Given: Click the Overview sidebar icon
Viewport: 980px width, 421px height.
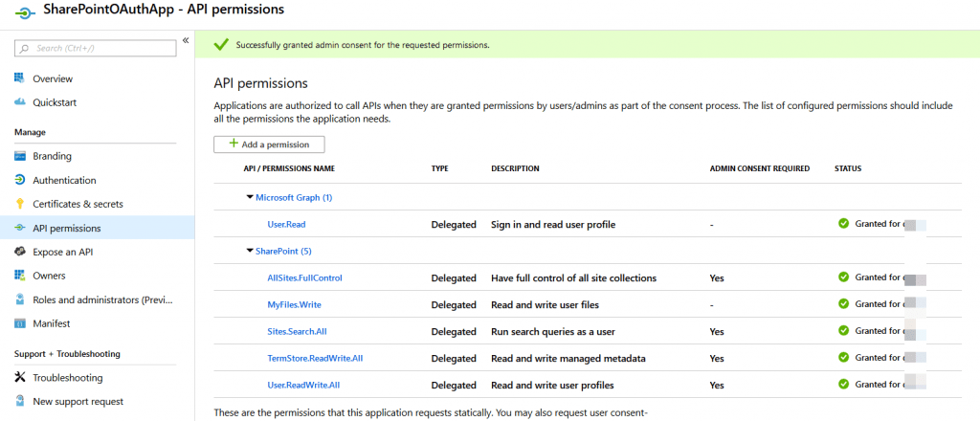Looking at the screenshot, I should tap(19, 78).
